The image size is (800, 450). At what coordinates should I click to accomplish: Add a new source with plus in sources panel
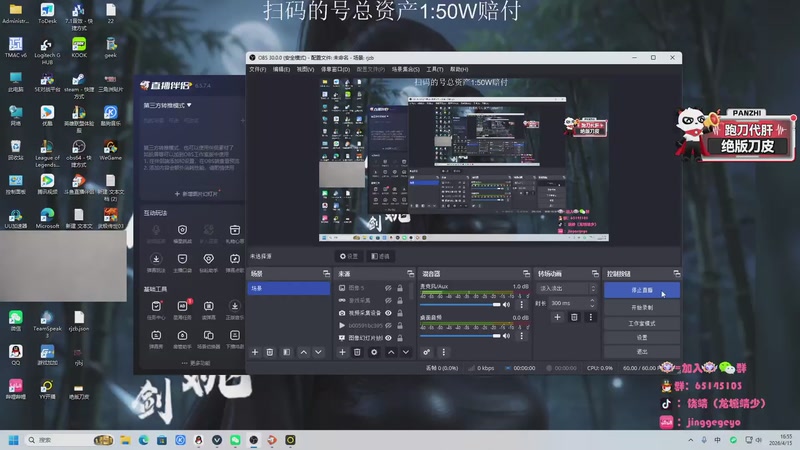342,352
